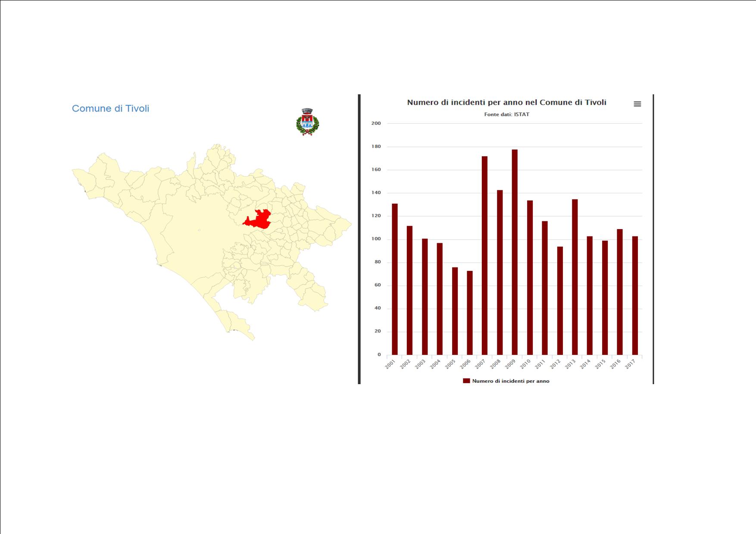
Task: Click the chart title 'Numero di incidenti per anno nel Comune di Tivoli'
Action: pos(506,102)
